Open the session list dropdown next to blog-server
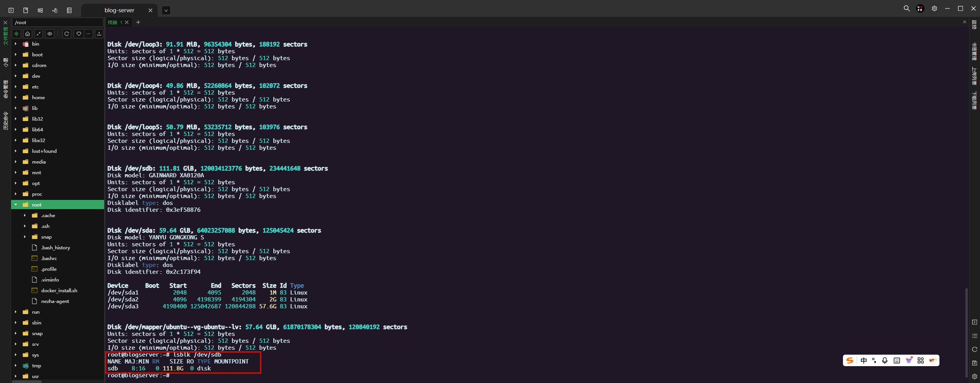Screen dimensions: 980x383 pyautogui.click(x=166, y=10)
